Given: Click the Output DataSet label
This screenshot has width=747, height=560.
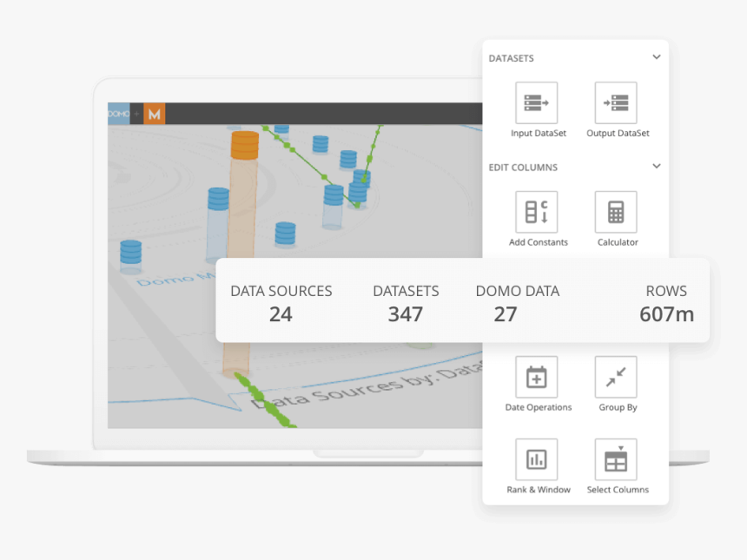Looking at the screenshot, I should tap(618, 134).
